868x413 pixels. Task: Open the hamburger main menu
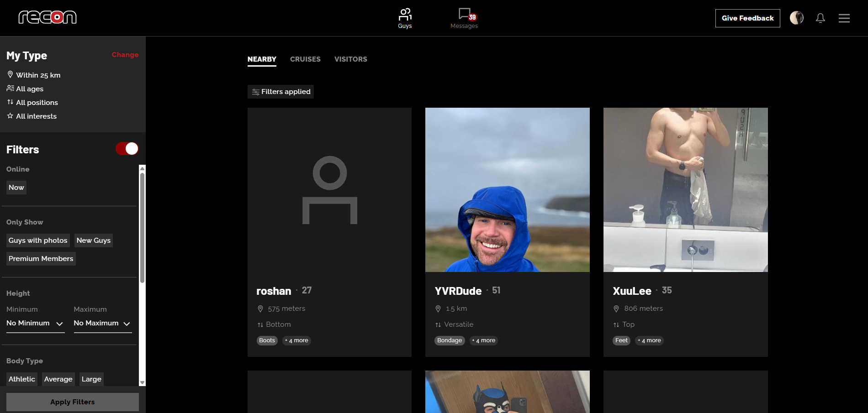click(844, 18)
